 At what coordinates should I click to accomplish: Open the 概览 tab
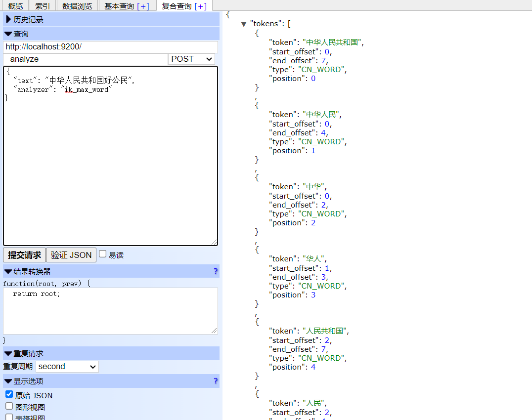[x=15, y=6]
